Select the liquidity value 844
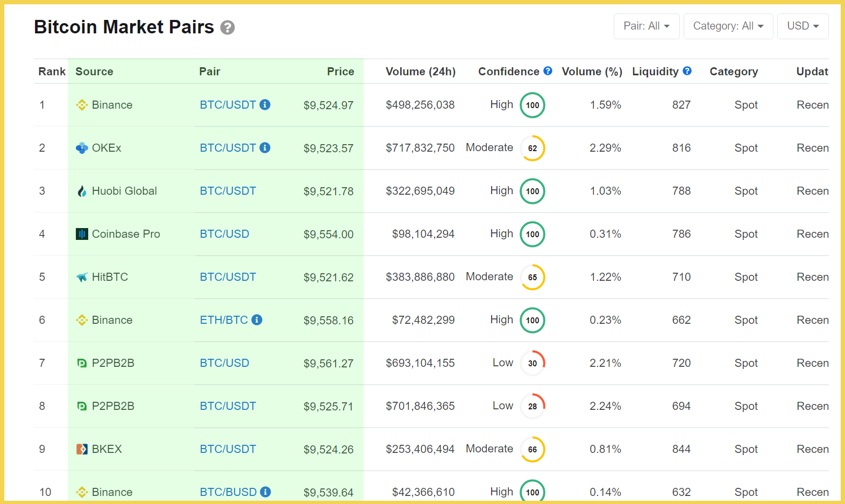 click(x=681, y=449)
